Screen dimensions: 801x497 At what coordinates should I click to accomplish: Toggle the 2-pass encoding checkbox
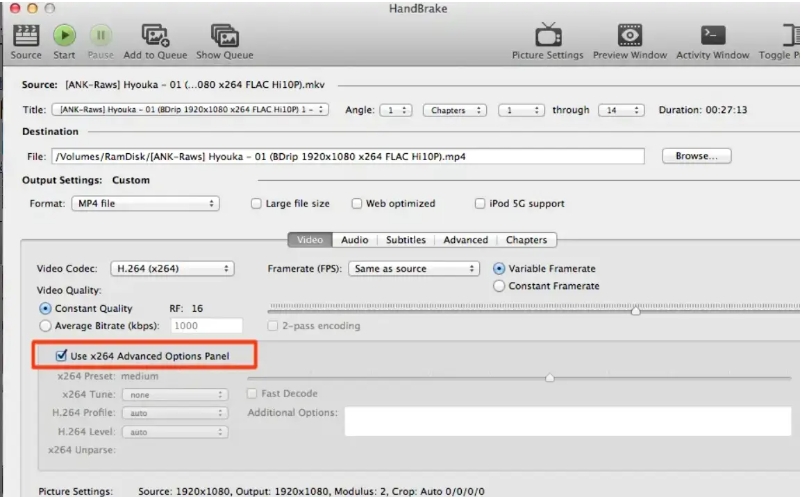click(273, 326)
